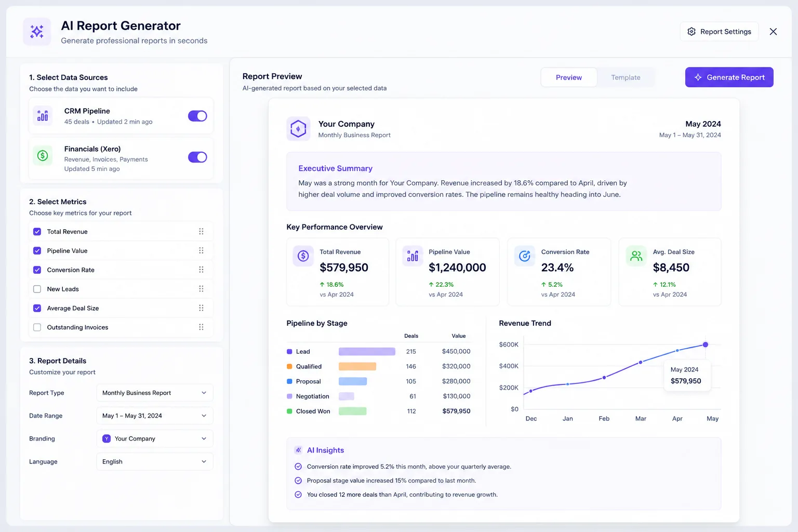Screen dimensions: 798x532
Task: Click checkmark icon beside proposal stage insight
Action: click(x=298, y=481)
